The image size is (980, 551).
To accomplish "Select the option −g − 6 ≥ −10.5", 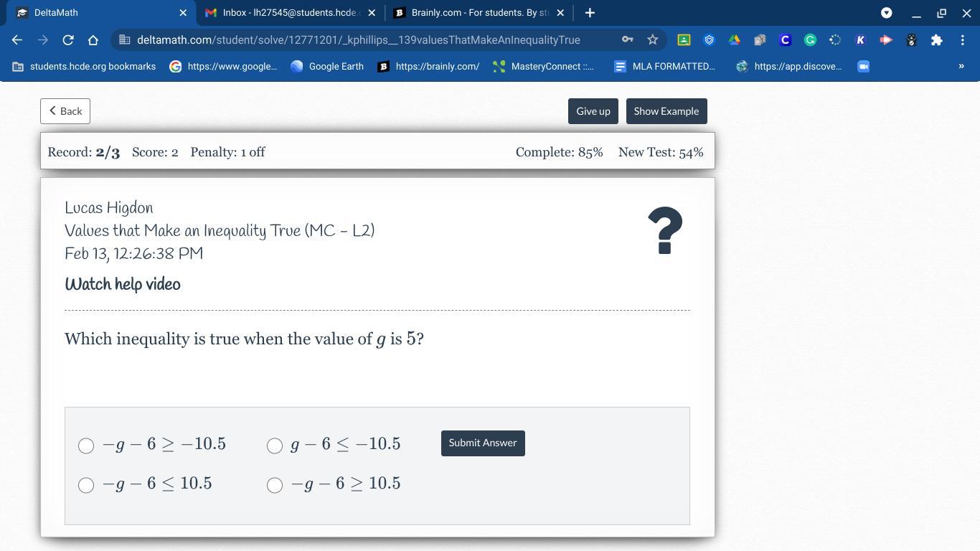I will pyautogui.click(x=86, y=446).
